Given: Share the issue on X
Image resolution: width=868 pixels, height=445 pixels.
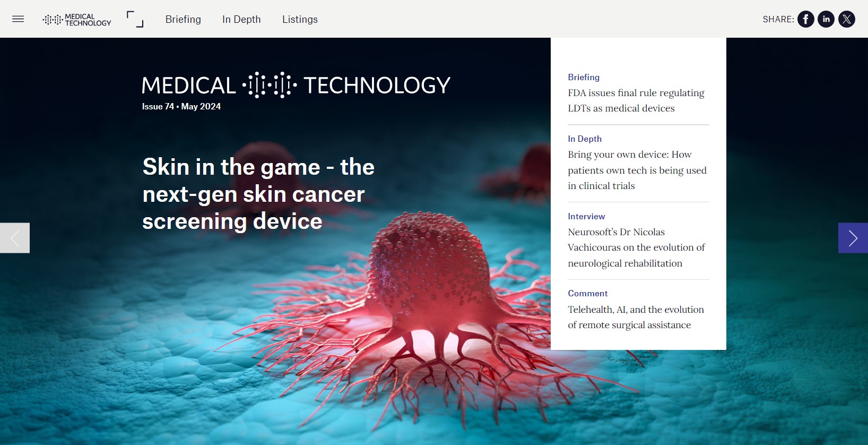Looking at the screenshot, I should (847, 19).
